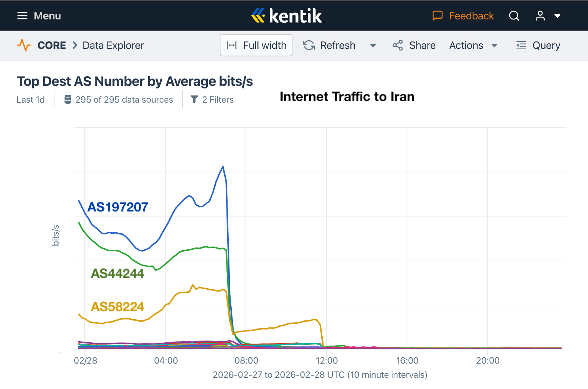Expand the user account dropdown arrow

(x=557, y=16)
